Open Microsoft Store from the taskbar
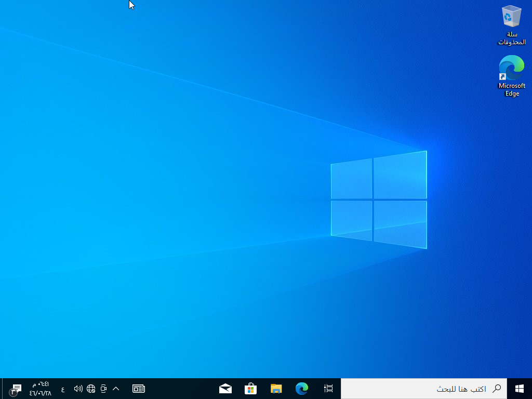The height and width of the screenshot is (399, 532). (x=251, y=388)
